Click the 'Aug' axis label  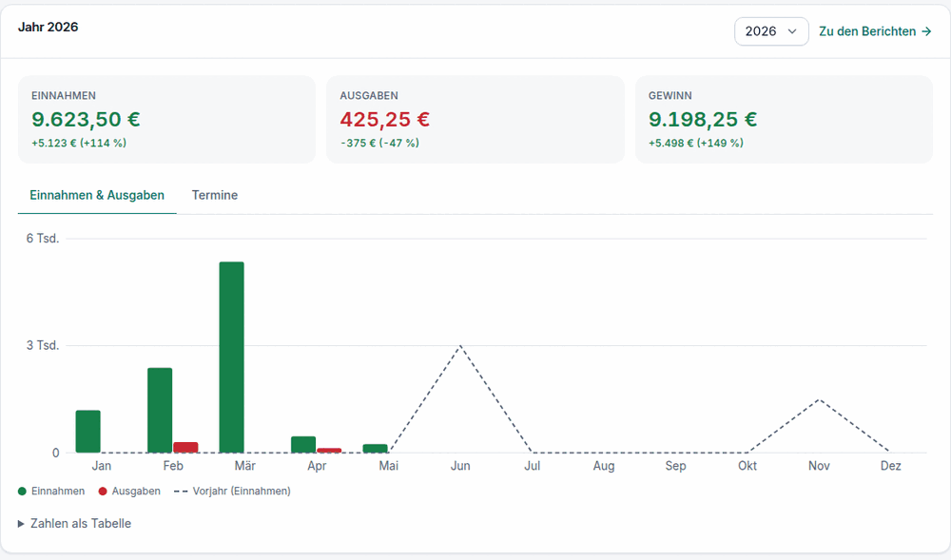tap(604, 466)
